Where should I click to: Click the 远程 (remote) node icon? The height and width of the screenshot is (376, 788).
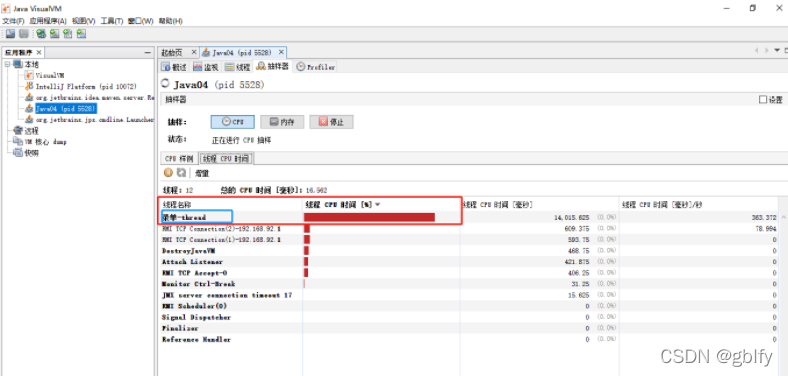(x=18, y=130)
